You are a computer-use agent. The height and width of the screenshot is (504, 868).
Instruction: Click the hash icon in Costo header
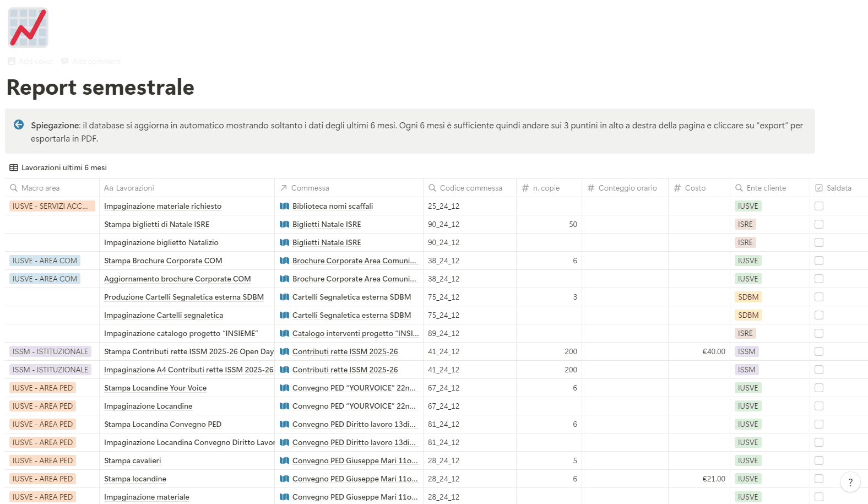click(677, 188)
